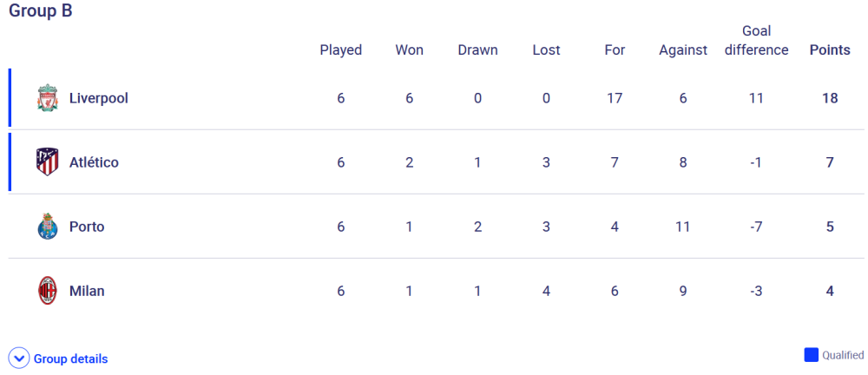This screenshot has width=868, height=375.
Task: Click the AC Milan crest icon
Action: 47,291
